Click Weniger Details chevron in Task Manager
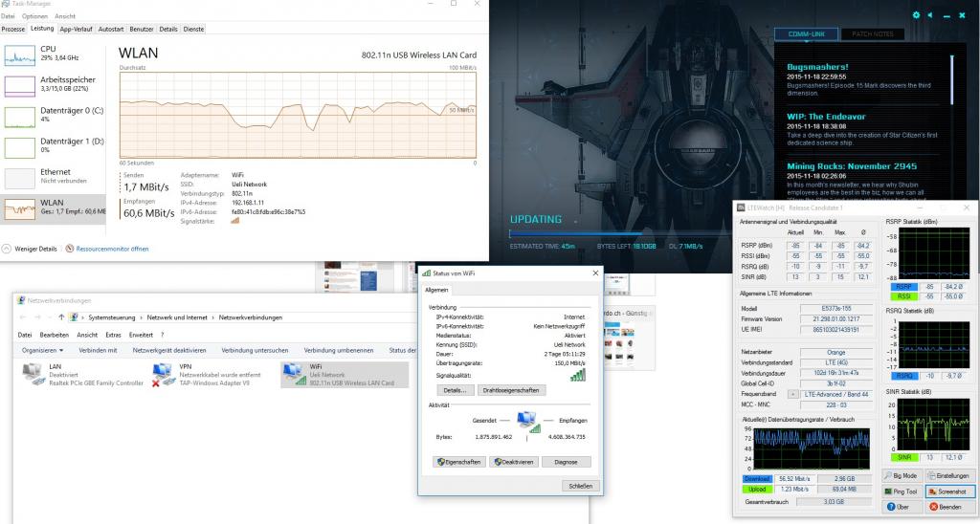 tap(7, 249)
